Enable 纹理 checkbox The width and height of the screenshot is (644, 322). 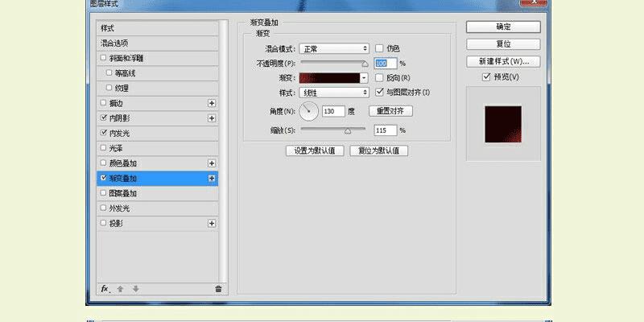109,88
